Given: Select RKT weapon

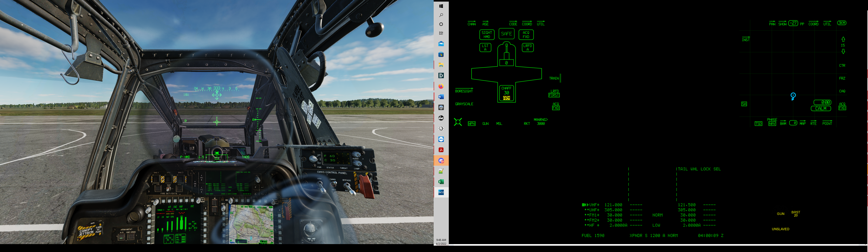Looking at the screenshot, I should click(x=527, y=124).
